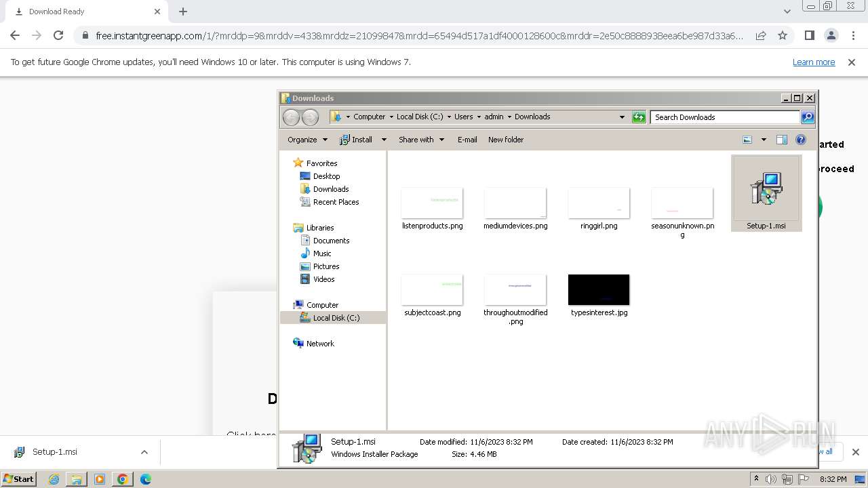868x488 pixels.
Task: Select the mediumdevices.png file
Action: pyautogui.click(x=515, y=209)
